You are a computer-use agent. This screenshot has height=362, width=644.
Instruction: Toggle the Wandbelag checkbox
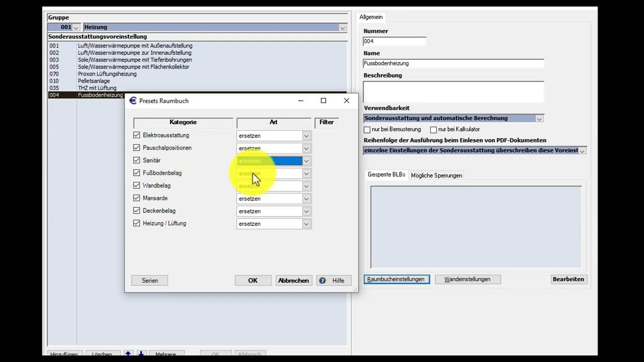pos(136,186)
